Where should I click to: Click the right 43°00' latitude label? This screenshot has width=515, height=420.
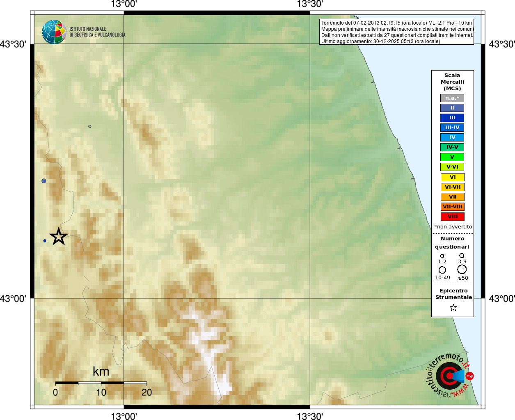pyautogui.click(x=501, y=299)
